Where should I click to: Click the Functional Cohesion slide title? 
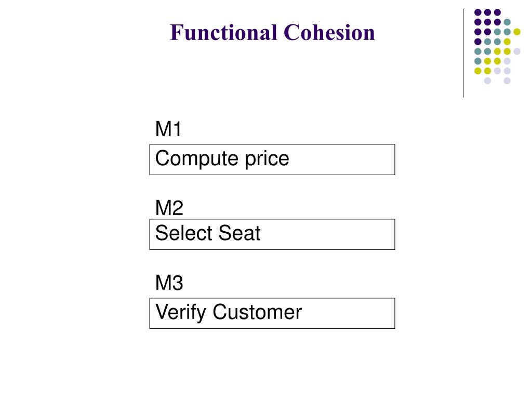coord(272,33)
